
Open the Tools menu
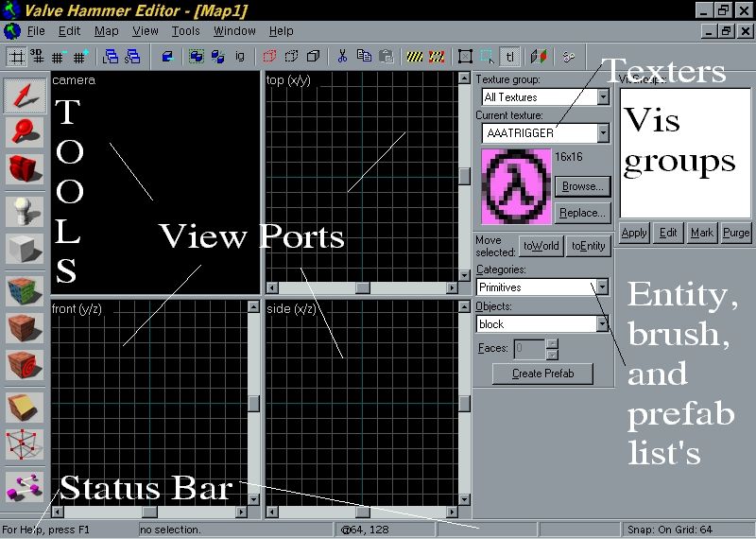coord(185,31)
